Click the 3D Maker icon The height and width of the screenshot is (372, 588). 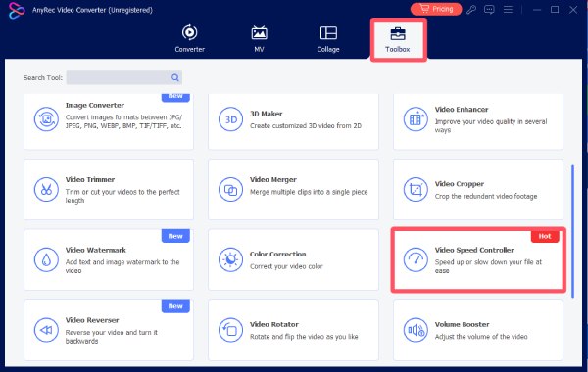(230, 119)
